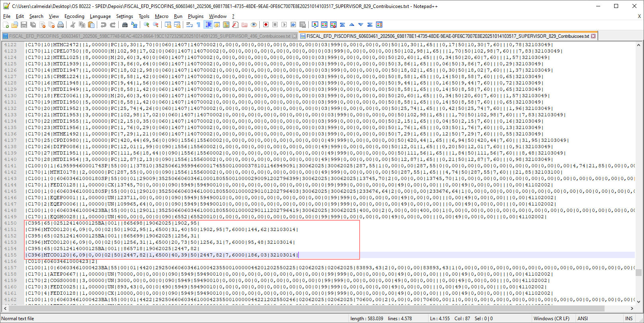The image size is (644, 323).
Task: Start macro recording with red dot icon
Action: click(x=266, y=25)
